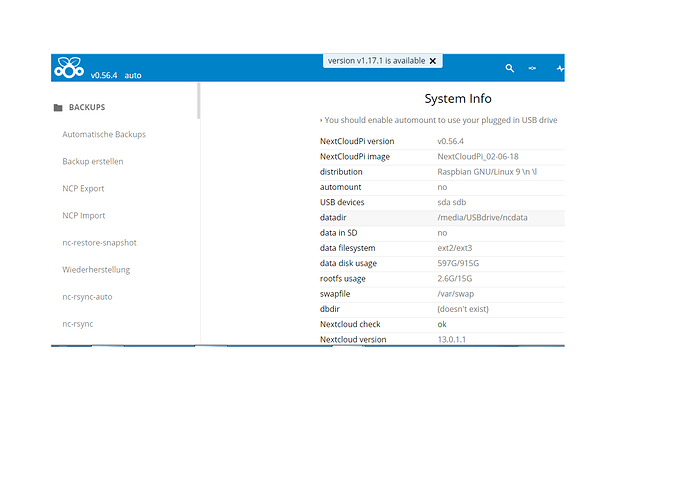Open NCP Export in the sidebar
Viewport: 690px width, 487px height.
[x=83, y=189]
